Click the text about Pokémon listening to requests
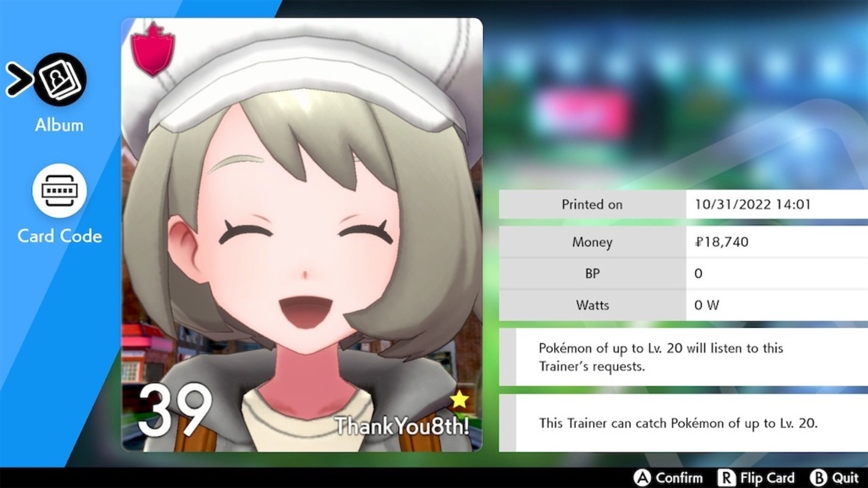This screenshot has height=488, width=868. pos(661,357)
